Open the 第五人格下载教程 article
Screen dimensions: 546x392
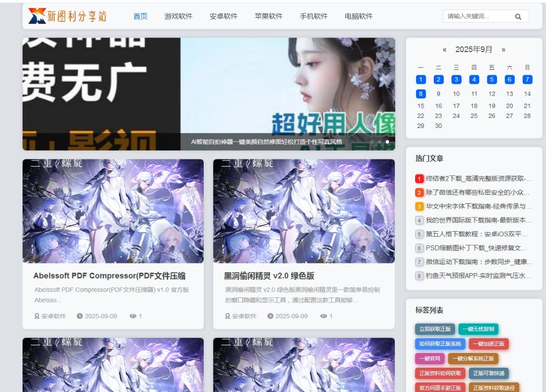click(477, 234)
